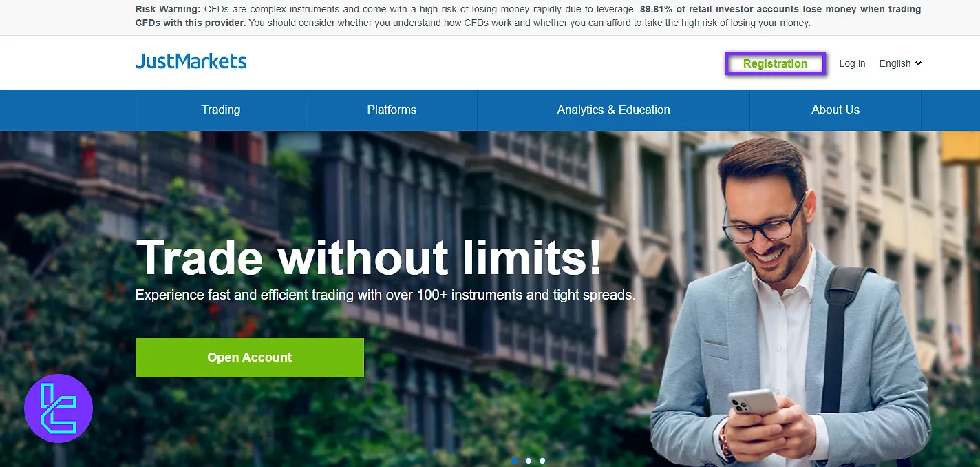980x467 pixels.
Task: Jump to the third carousel slide dot
Action: pos(542,461)
